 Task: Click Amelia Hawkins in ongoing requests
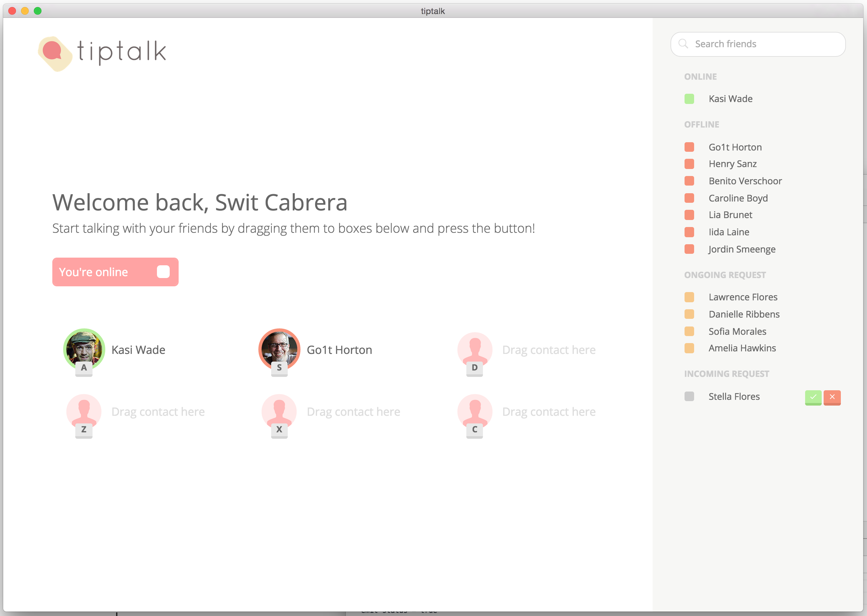(742, 348)
